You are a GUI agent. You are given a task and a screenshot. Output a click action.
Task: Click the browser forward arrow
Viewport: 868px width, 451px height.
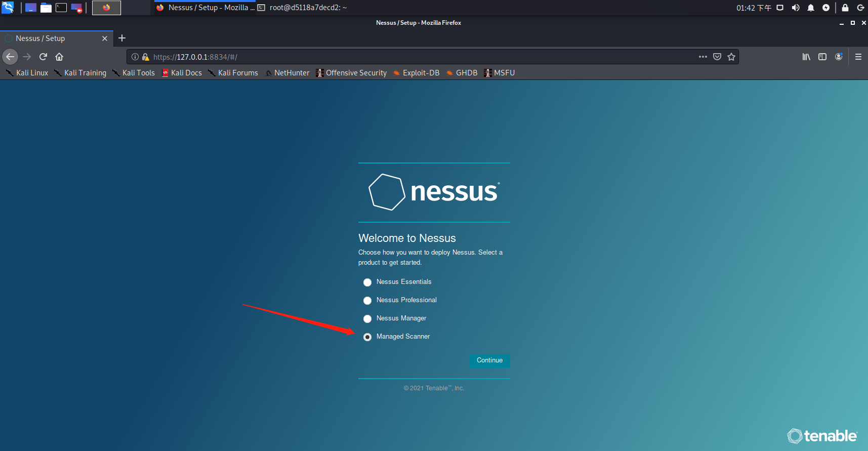click(27, 57)
